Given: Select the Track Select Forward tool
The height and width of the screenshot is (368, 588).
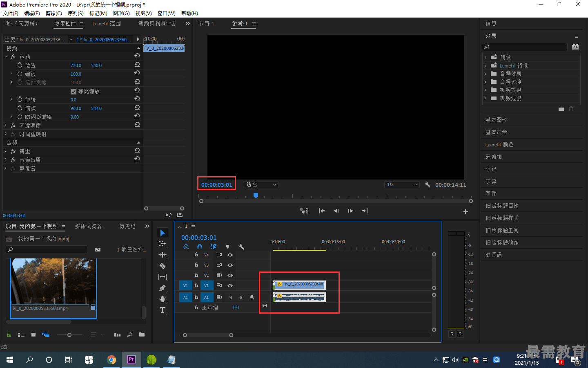Looking at the screenshot, I should [x=163, y=244].
